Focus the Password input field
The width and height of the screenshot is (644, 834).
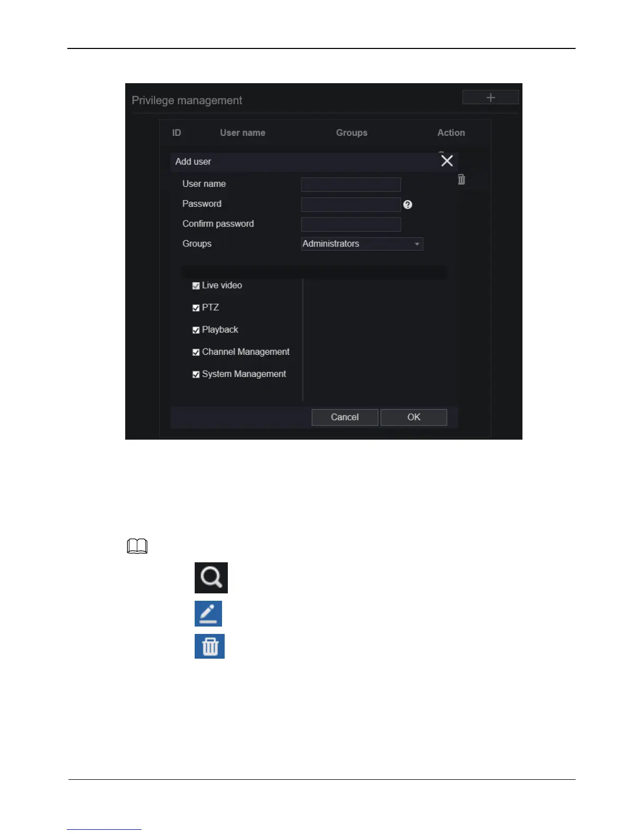coord(351,204)
